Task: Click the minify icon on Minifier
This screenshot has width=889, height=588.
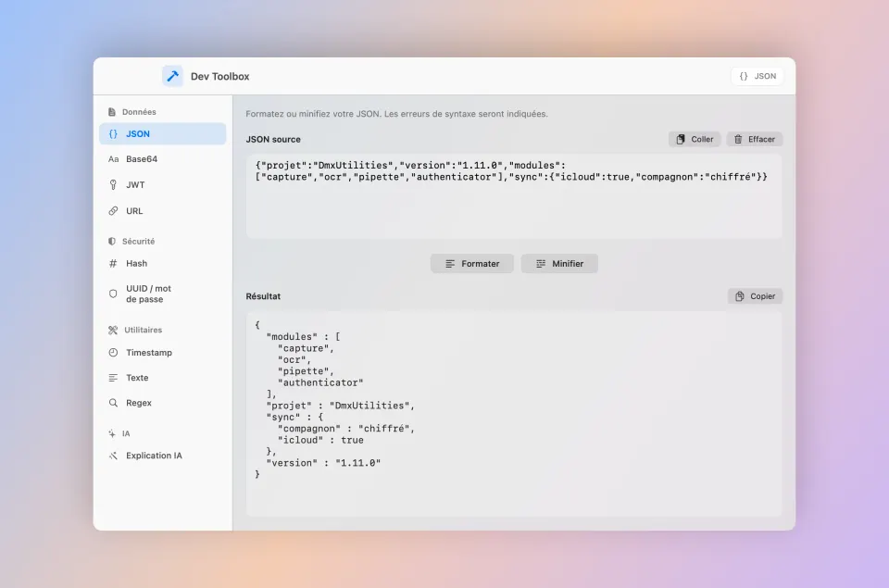Action: tap(541, 264)
